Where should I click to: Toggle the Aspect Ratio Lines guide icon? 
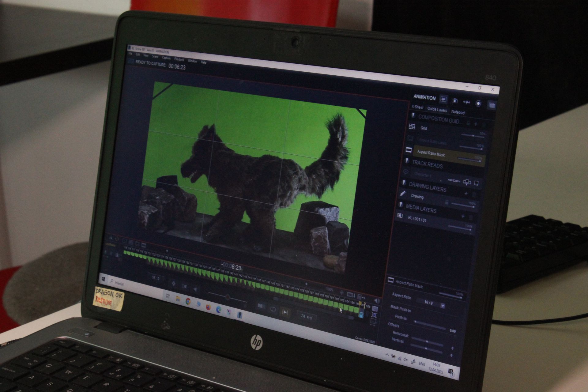click(x=410, y=138)
